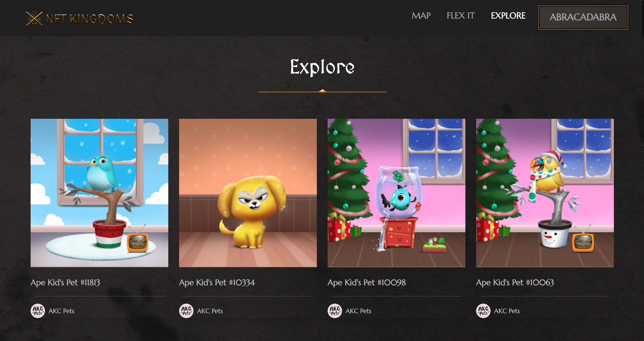Click AKC Pets collection name under Pet #11813
The image size is (644, 341).
coord(61,311)
